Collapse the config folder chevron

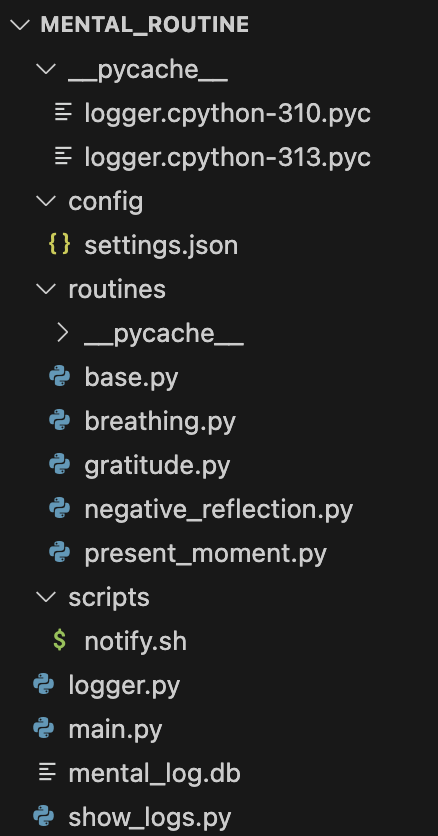[46, 200]
